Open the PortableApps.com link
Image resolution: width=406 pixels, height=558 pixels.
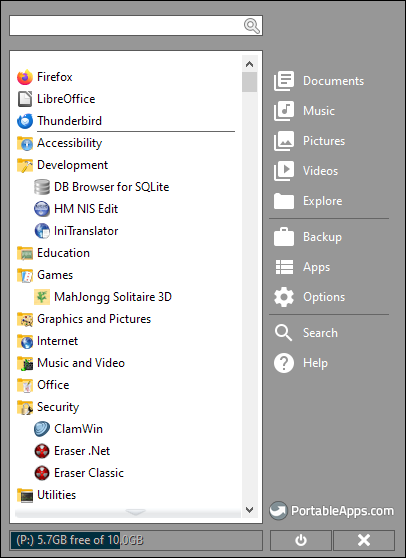pyautogui.click(x=332, y=511)
